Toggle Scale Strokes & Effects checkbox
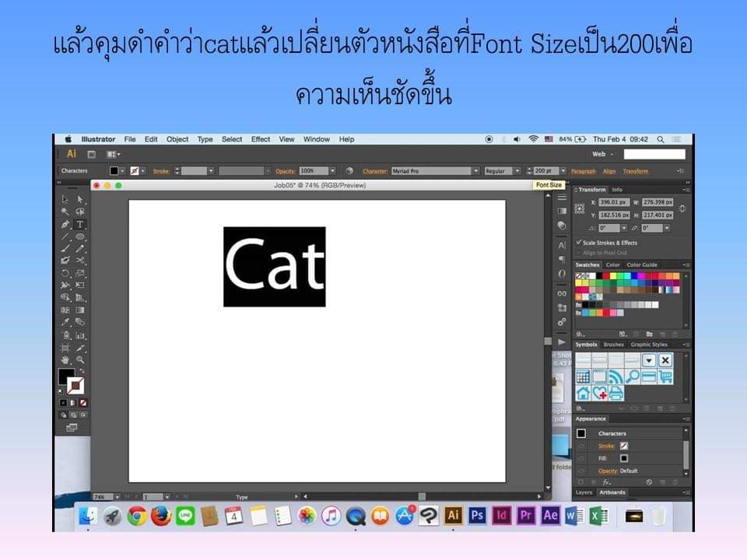Screen dimensions: 747x560 point(579,243)
